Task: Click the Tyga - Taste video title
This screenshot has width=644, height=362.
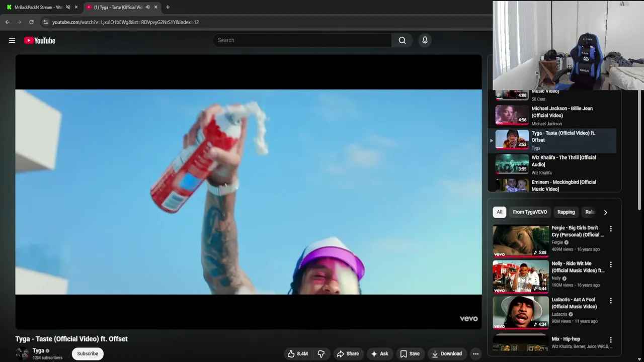Action: click(71, 339)
